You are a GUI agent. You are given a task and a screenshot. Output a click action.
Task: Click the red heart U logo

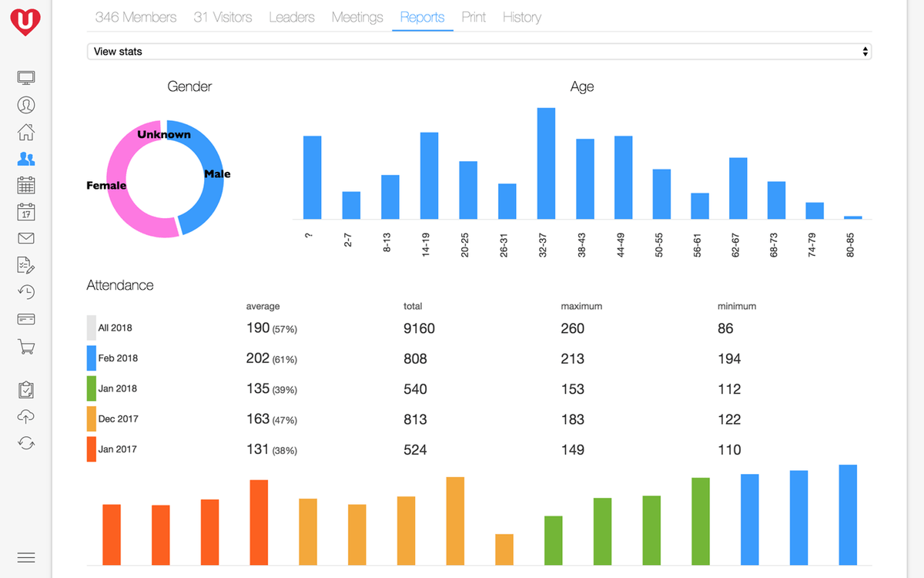[25, 21]
